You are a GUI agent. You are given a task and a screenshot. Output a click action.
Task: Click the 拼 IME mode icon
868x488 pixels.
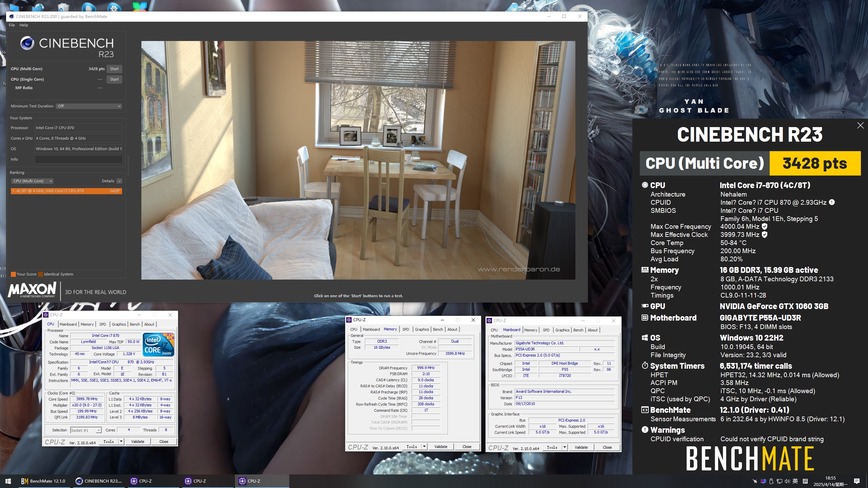(805, 481)
